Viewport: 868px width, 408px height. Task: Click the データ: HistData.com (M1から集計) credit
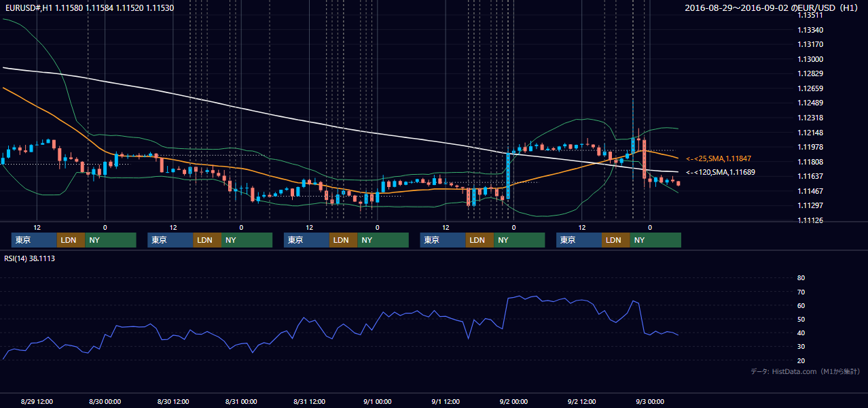point(806,371)
